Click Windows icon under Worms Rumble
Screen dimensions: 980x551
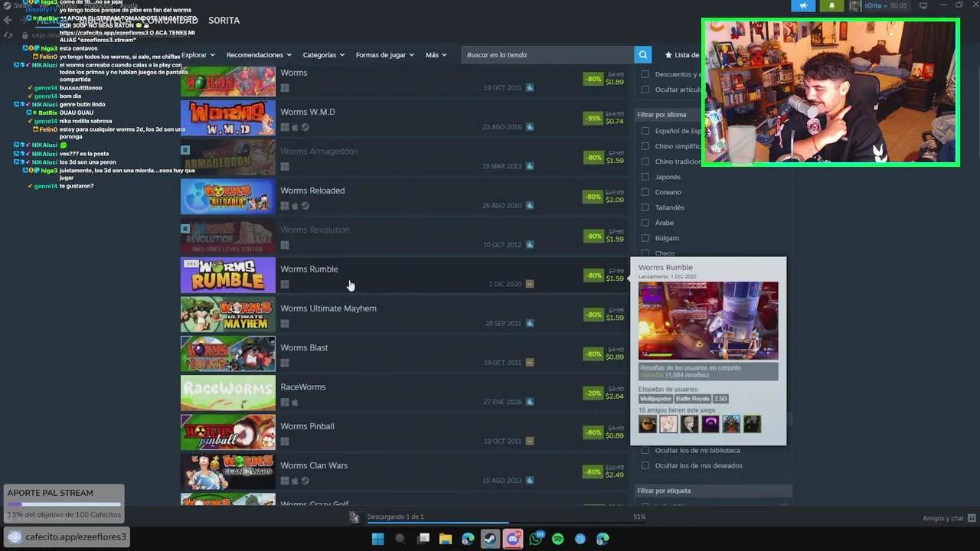(x=285, y=284)
